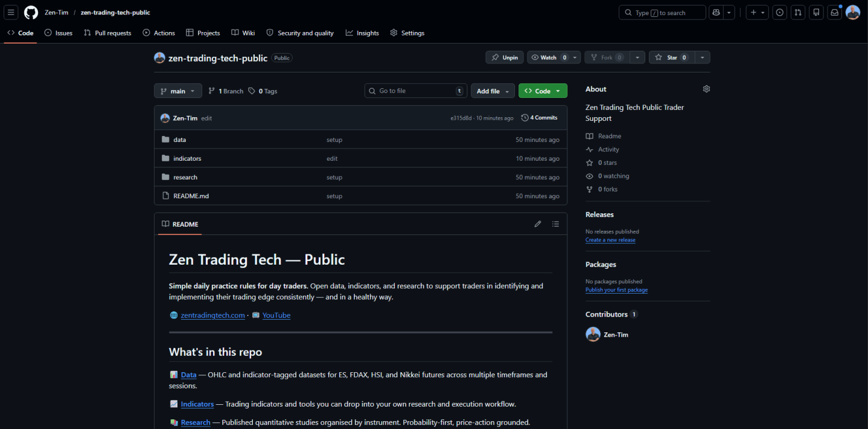
Task: Open the Security and quality tab
Action: coord(300,33)
